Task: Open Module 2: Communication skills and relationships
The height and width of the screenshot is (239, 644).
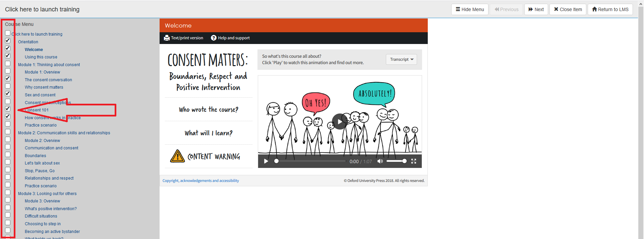Action: (64, 133)
